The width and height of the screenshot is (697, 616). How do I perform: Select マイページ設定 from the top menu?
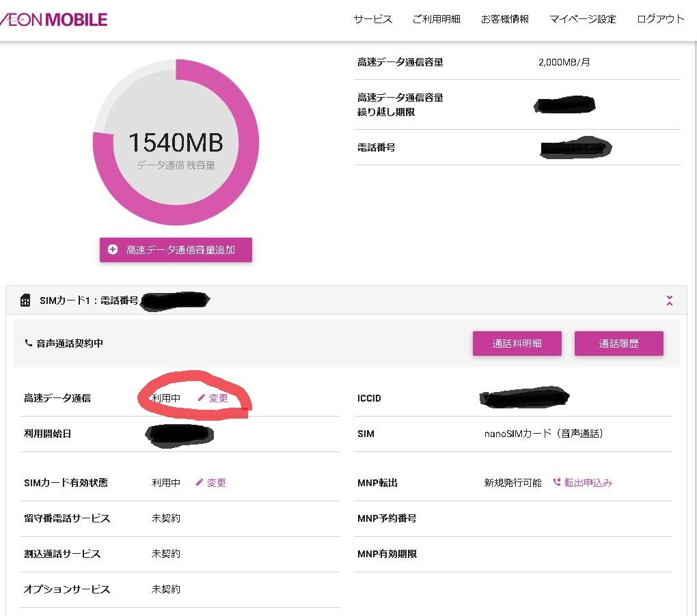582,19
